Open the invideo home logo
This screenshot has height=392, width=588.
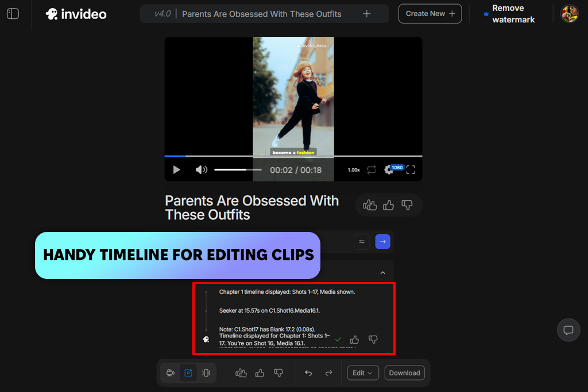pos(76,14)
